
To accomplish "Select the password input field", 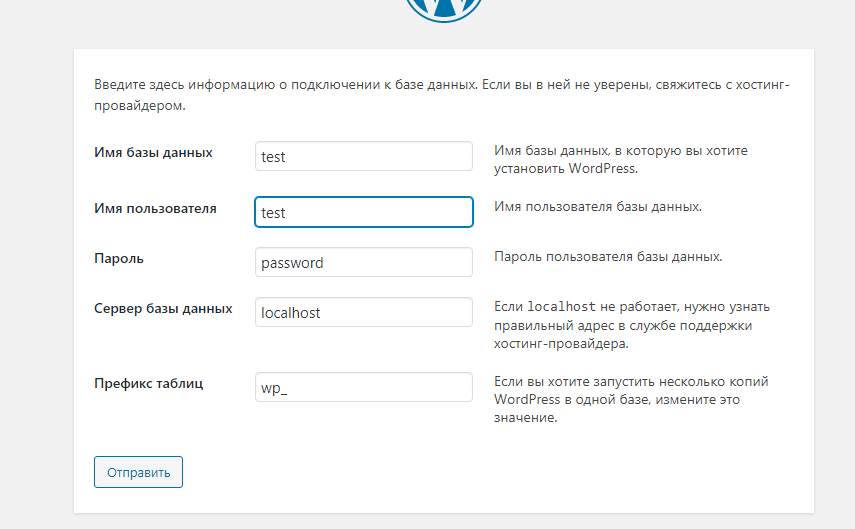I will tap(364, 262).
